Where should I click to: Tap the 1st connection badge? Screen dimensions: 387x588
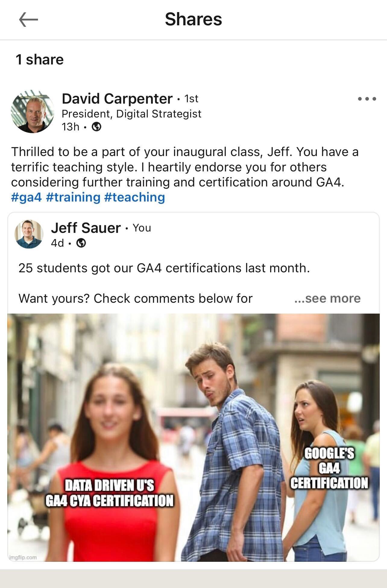191,99
